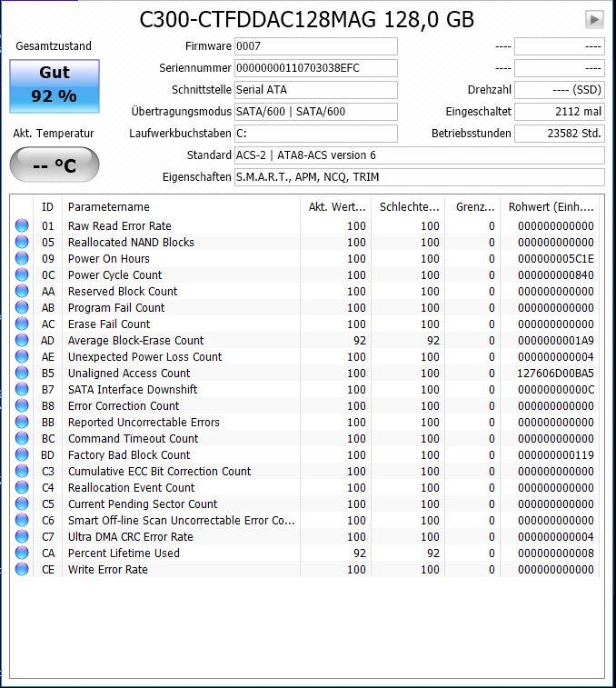Select the 'SATA Interface Downshift' parameter name
This screenshot has height=688, width=616.
point(133,389)
